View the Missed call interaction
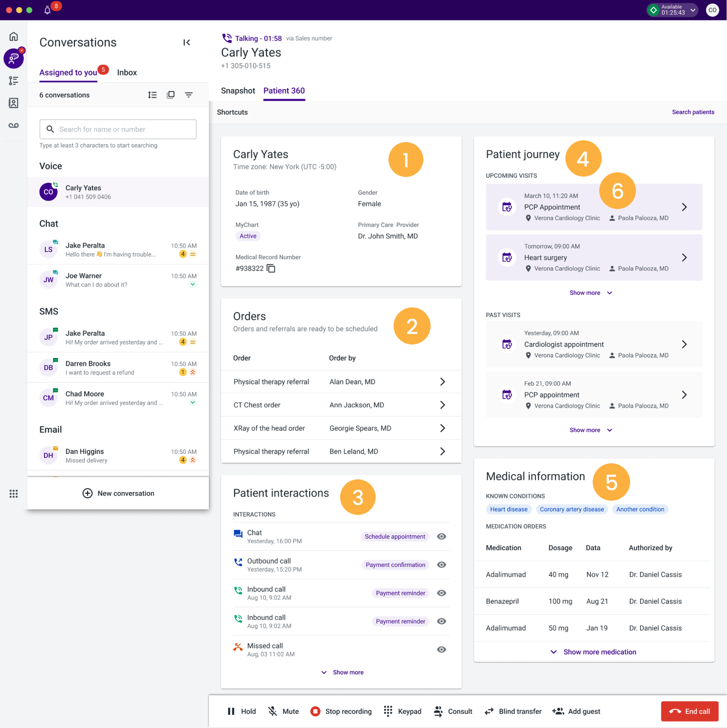727x728 pixels. 441,649
